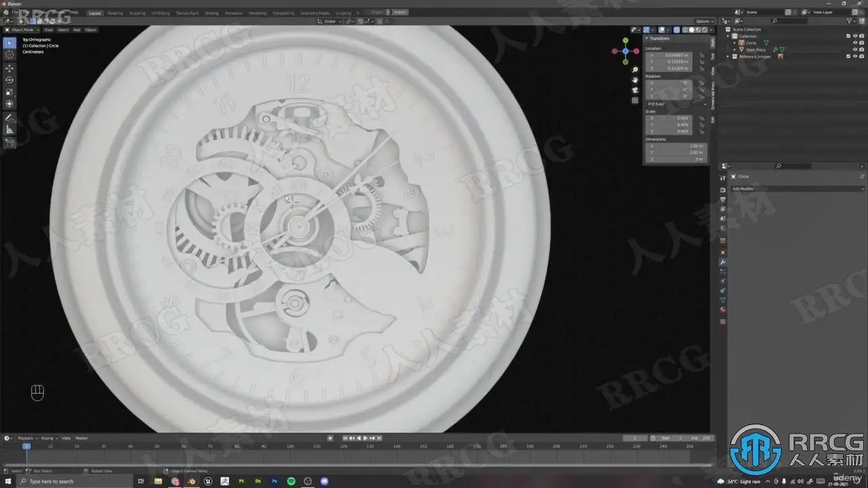Select the Add Cube tool
Viewport: 868px width, 488px height.
pyautogui.click(x=9, y=143)
